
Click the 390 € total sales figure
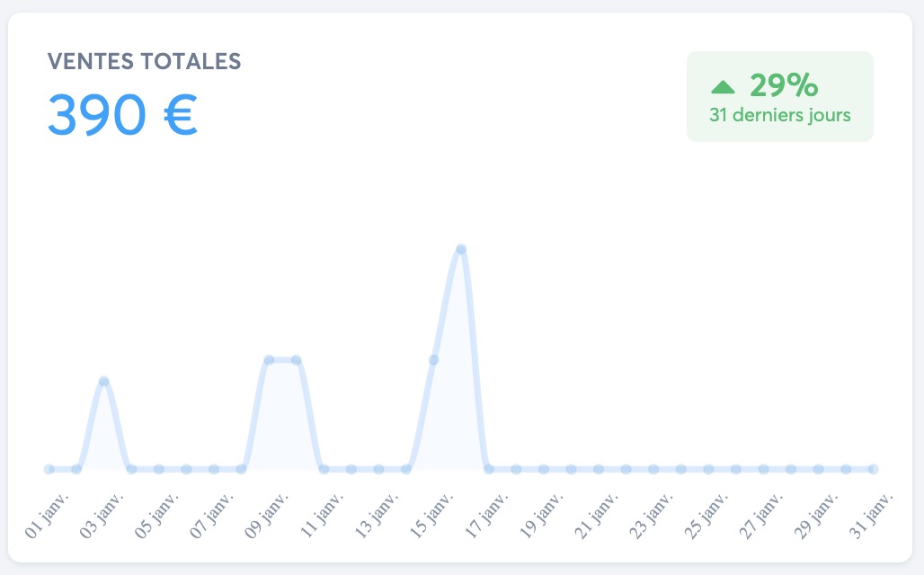point(122,114)
